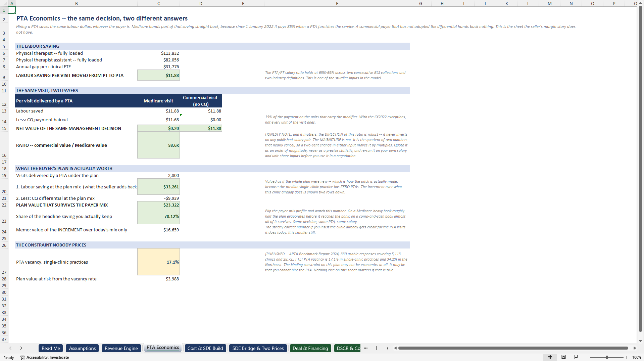Click the zoom in plus icon

pyautogui.click(x=626, y=357)
